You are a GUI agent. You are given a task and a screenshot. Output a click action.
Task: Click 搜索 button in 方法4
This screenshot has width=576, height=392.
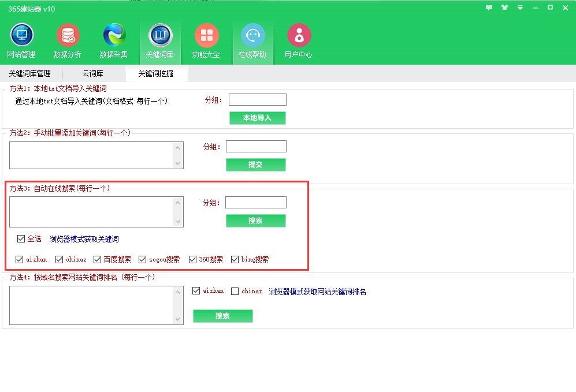coord(223,316)
